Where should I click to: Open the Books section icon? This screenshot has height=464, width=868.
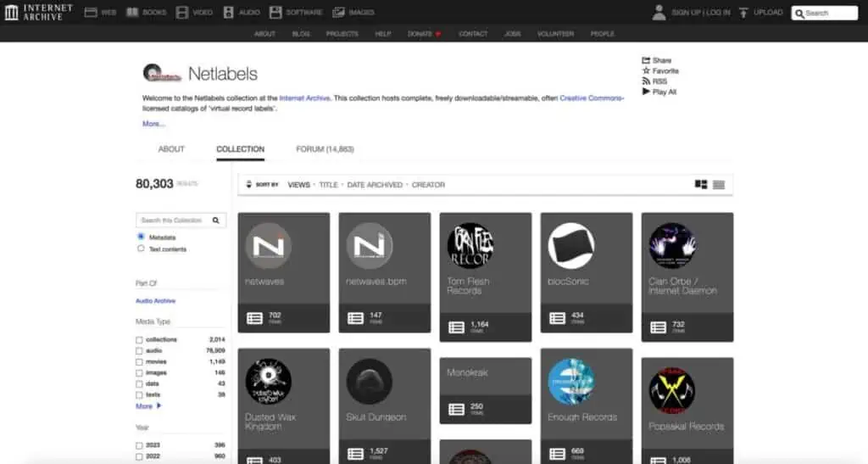point(132,12)
